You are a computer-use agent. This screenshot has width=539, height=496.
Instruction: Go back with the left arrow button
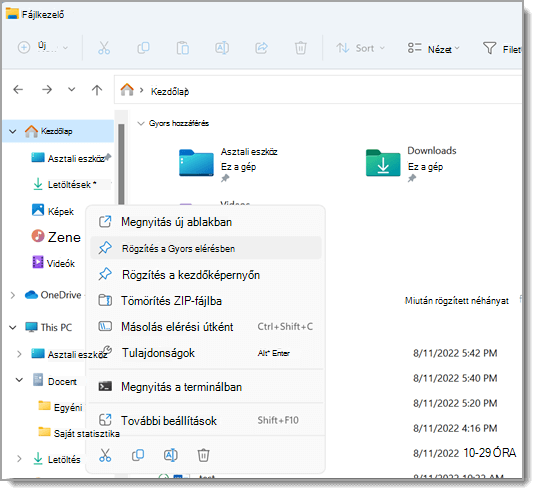click(18, 90)
